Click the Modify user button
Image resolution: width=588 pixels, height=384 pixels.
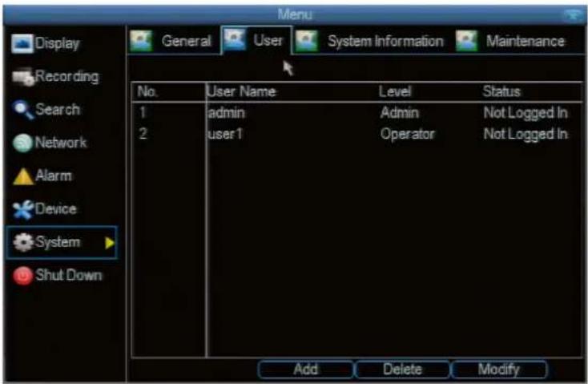point(499,370)
